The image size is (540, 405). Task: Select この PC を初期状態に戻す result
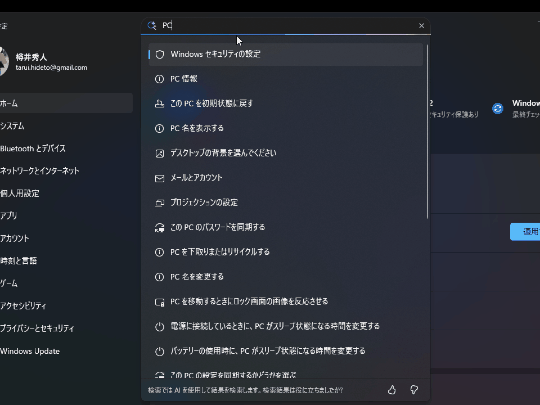[285, 104]
